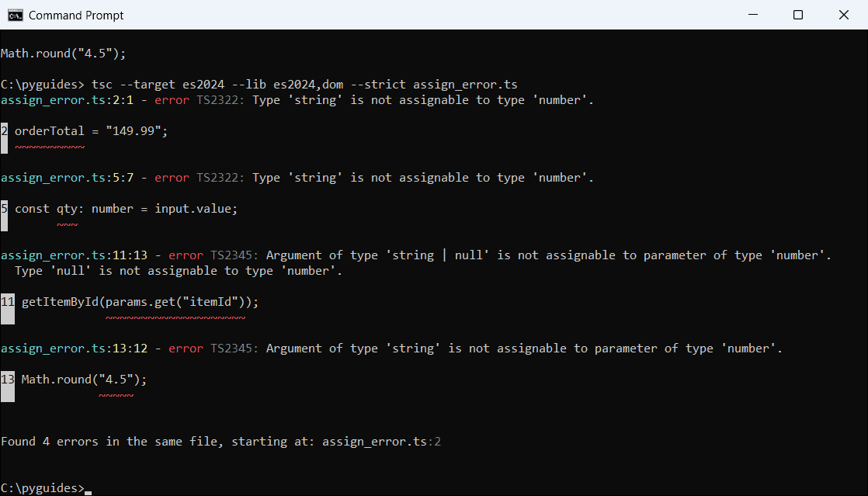Maximize the Command Prompt window
This screenshot has width=868, height=496.
tap(797, 15)
